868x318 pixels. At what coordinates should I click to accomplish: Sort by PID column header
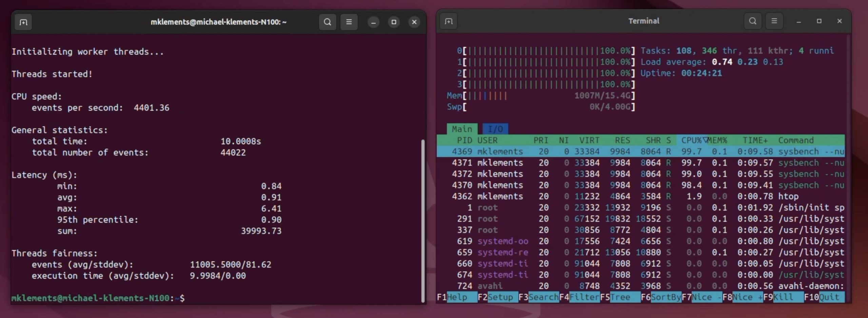[x=464, y=140]
